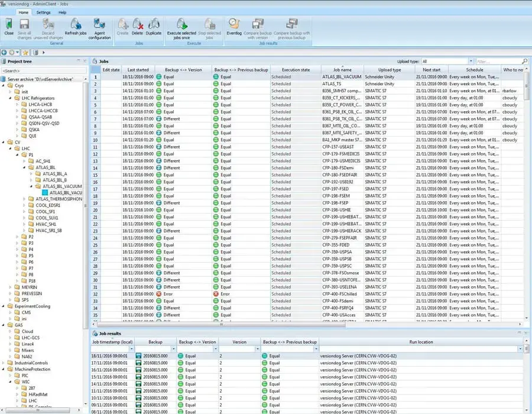Screen dimensions: 532x414
Task: Click Discard unsaved changes icon
Action: pos(48,24)
